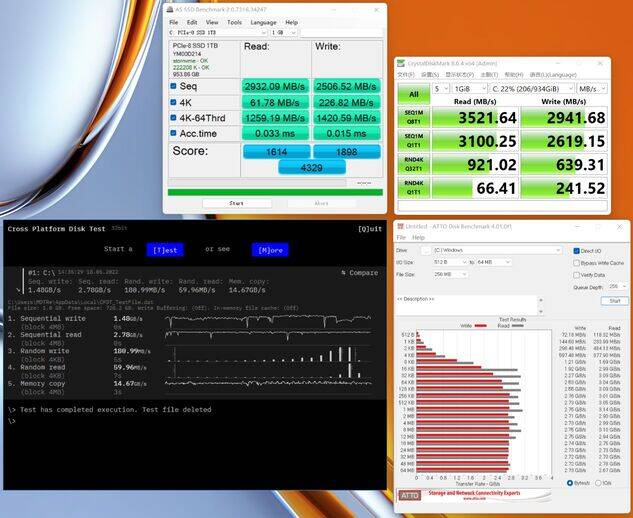This screenshot has width=633, height=518.
Task: Expand MB/s unit dropdown in CrystalDiskMark
Action: (x=591, y=88)
